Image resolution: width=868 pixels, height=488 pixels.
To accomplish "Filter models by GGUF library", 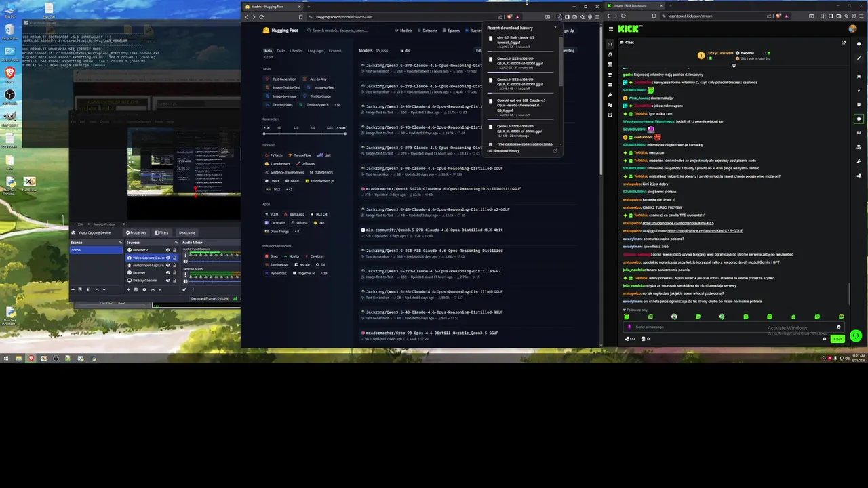I will coord(292,180).
